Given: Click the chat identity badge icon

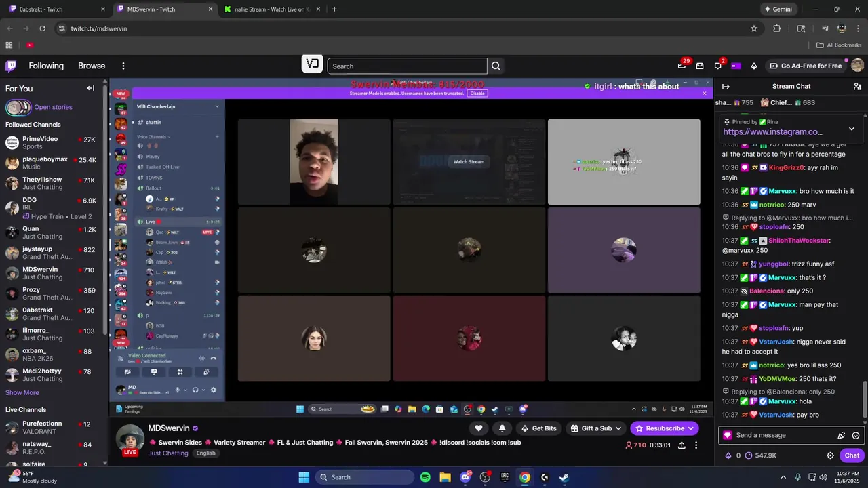Looking at the screenshot, I should [x=728, y=436].
